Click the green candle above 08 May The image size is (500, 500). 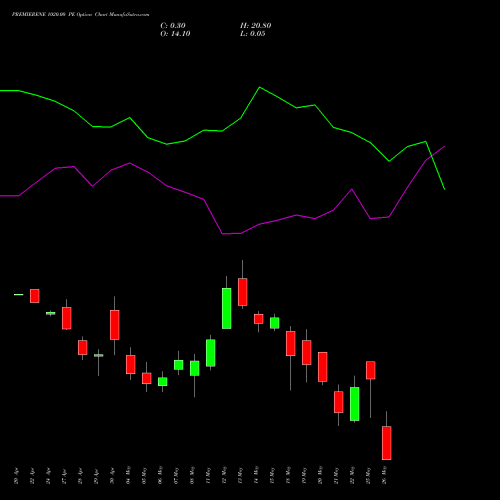[195, 368]
